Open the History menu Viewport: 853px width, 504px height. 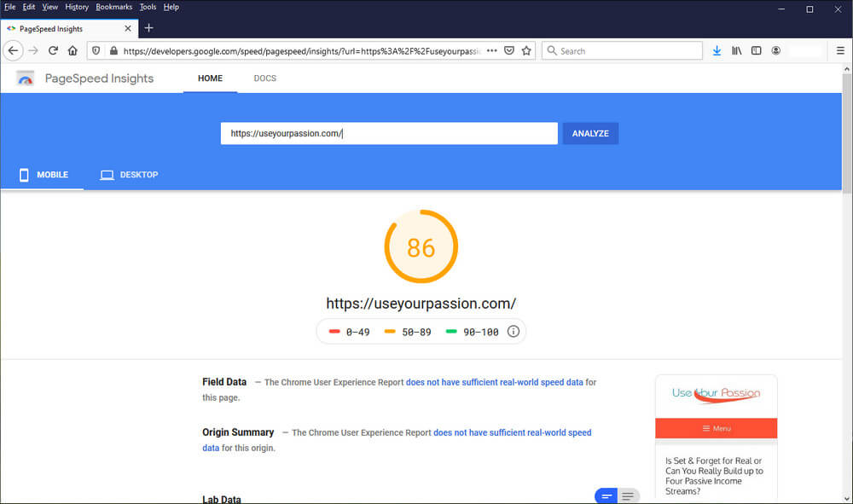click(x=77, y=7)
